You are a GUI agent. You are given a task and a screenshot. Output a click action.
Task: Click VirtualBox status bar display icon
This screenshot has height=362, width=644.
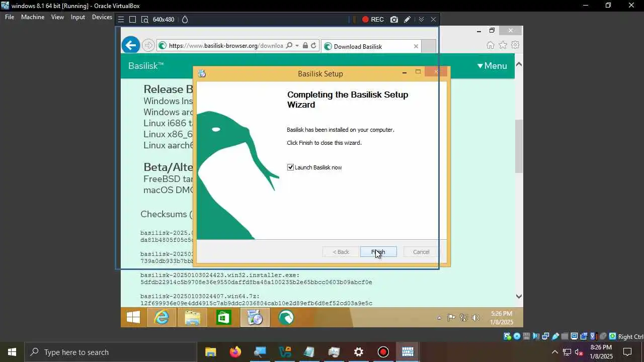[574, 336]
